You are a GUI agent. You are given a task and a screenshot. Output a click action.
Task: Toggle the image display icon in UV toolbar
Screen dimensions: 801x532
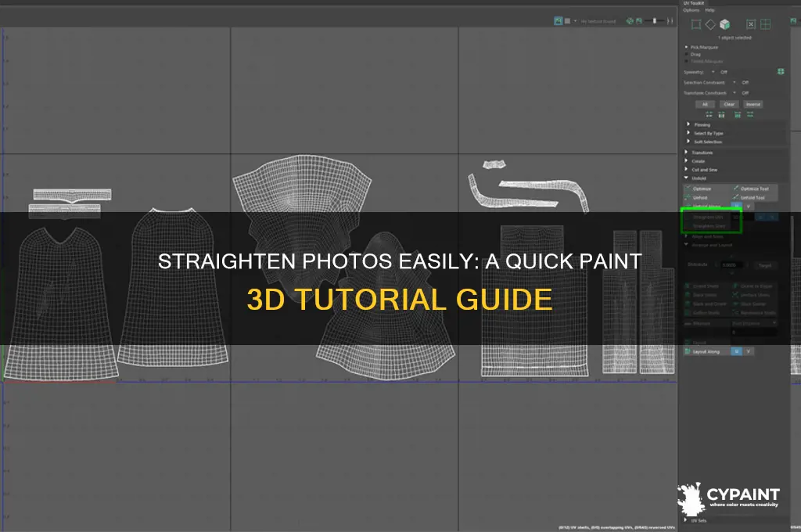coord(559,21)
